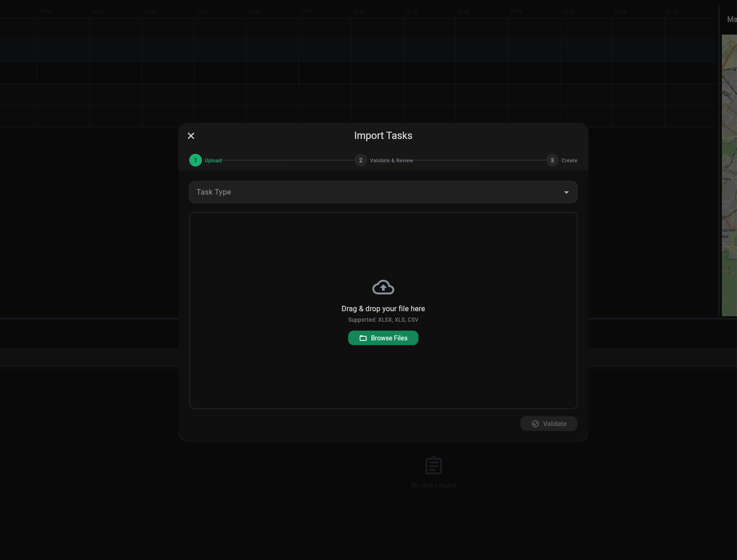Click the Validate button
The height and width of the screenshot is (560, 737).
(548, 423)
